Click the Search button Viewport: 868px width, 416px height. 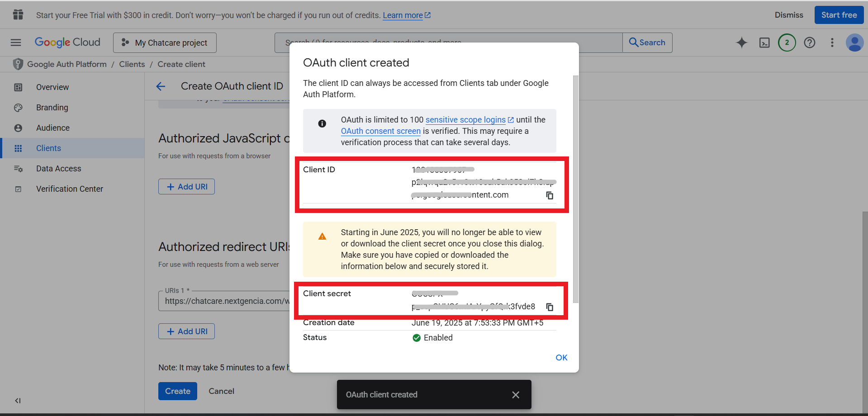coord(647,43)
